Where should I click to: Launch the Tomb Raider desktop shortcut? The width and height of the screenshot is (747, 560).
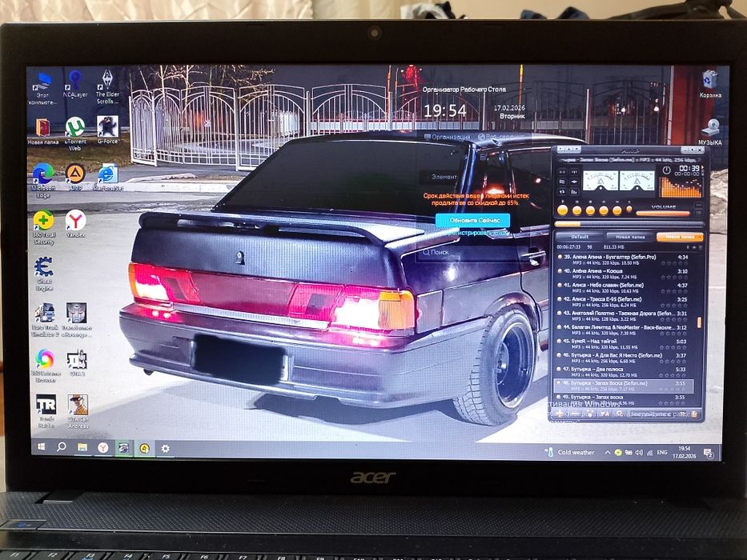[x=46, y=411]
